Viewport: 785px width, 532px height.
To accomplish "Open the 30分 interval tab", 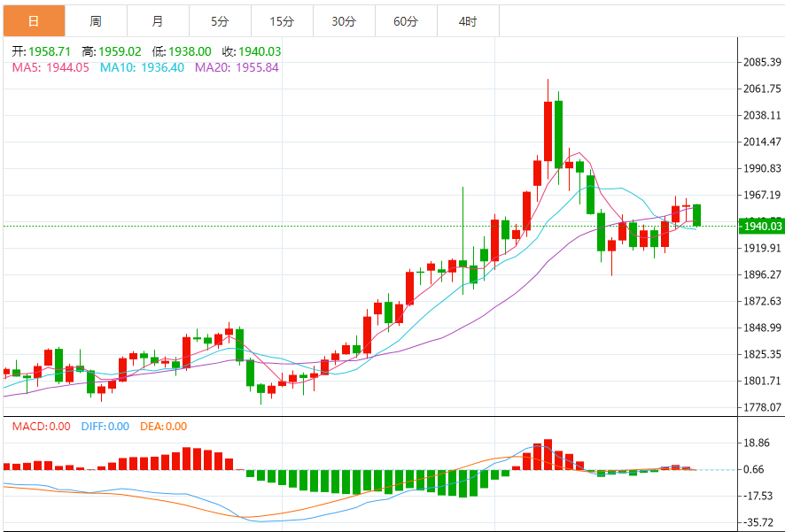I will 344,21.
